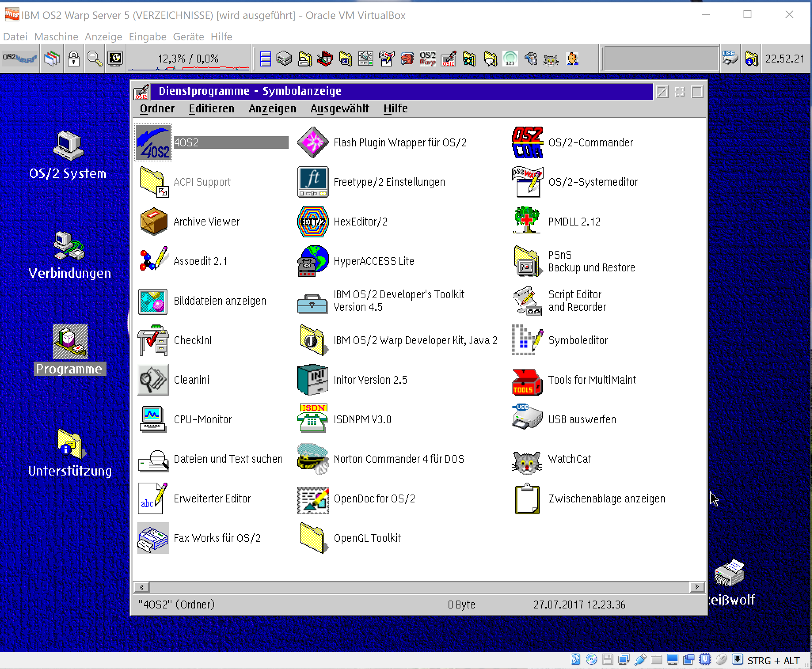Launch Archive Viewer icon
The height and width of the screenshot is (669, 812).
point(154,222)
